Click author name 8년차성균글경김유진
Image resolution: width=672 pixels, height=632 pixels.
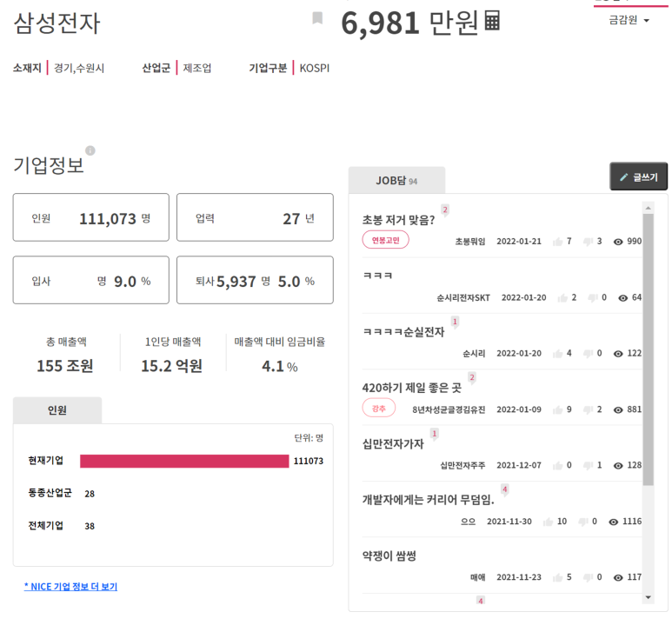449,409
